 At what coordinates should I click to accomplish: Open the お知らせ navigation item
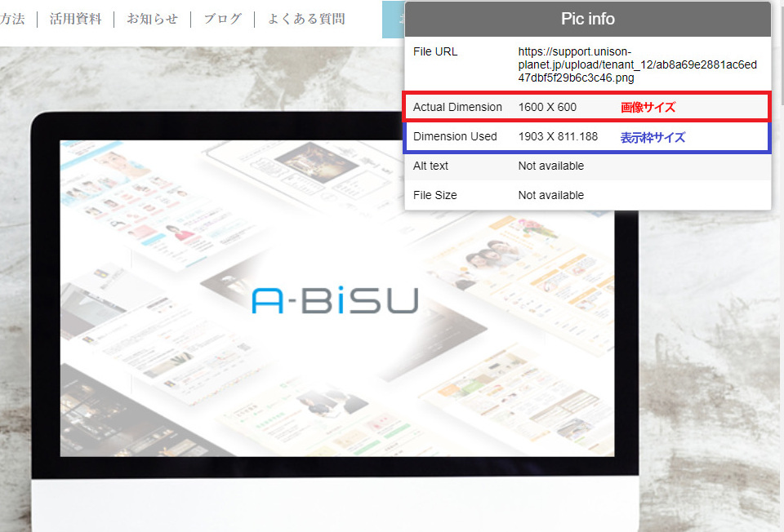pyautogui.click(x=153, y=19)
